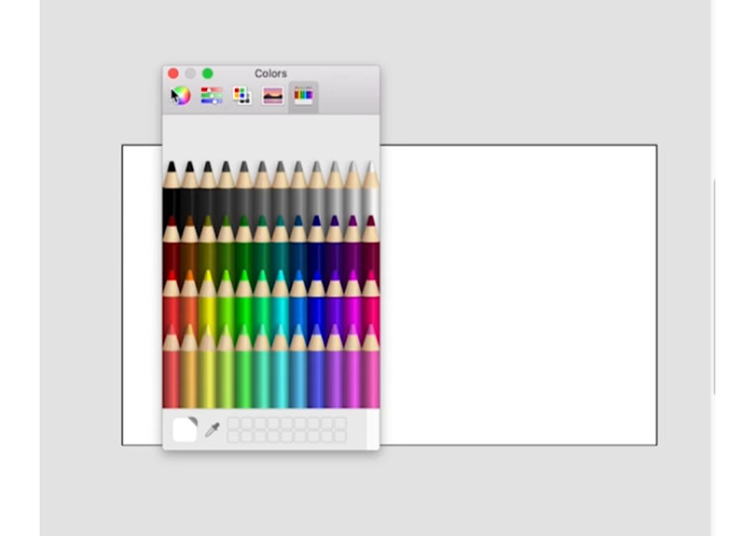
Task: Zoom the Colors panel with the green button
Action: pos(207,73)
